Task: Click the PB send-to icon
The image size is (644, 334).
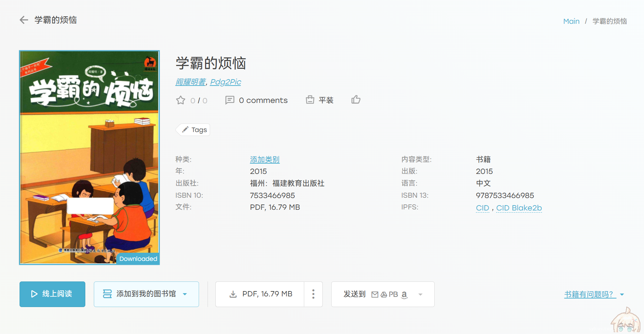Action: (392, 294)
